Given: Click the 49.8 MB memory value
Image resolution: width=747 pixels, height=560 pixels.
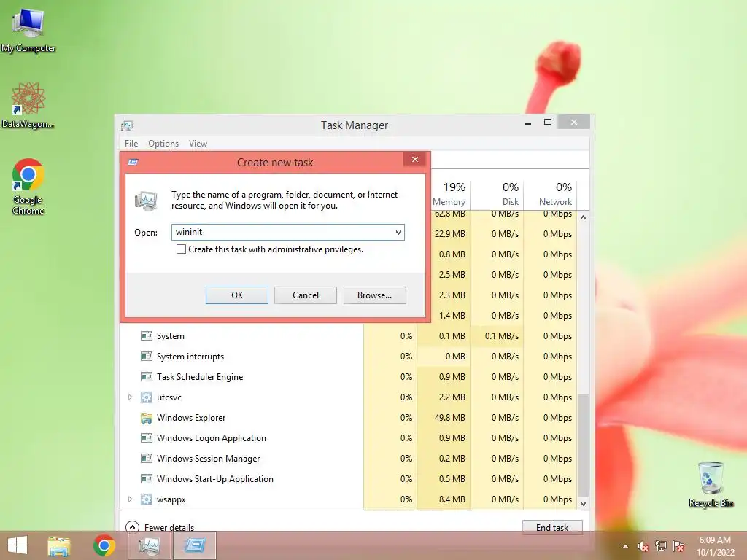Looking at the screenshot, I should coord(449,418).
